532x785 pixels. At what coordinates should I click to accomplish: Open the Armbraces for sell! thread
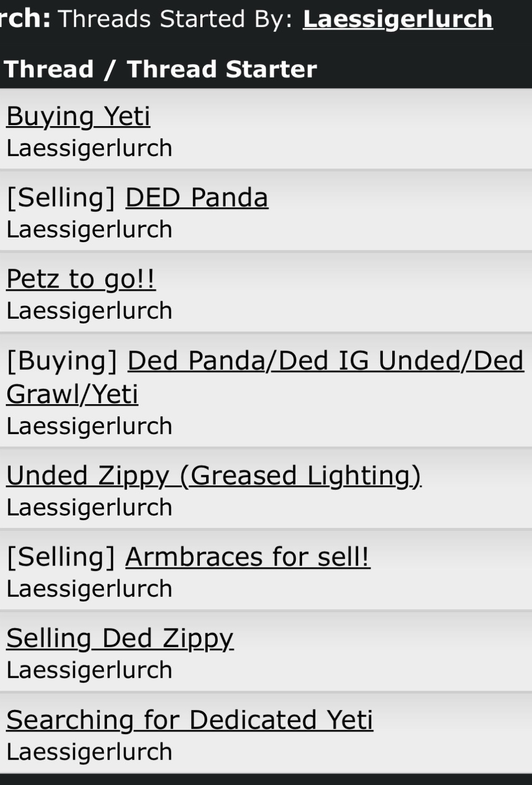[x=247, y=557]
